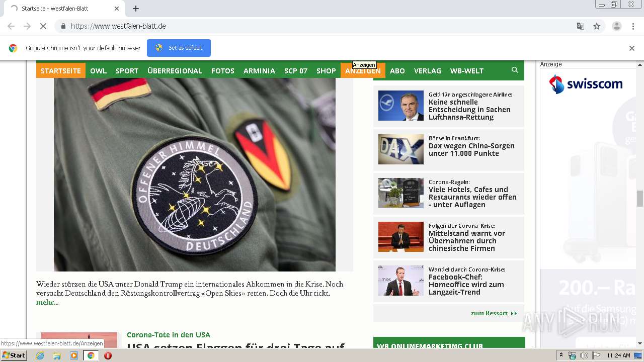Close the Westfalen-Blatt tab
Image resolution: width=644 pixels, height=362 pixels.
(x=117, y=9)
